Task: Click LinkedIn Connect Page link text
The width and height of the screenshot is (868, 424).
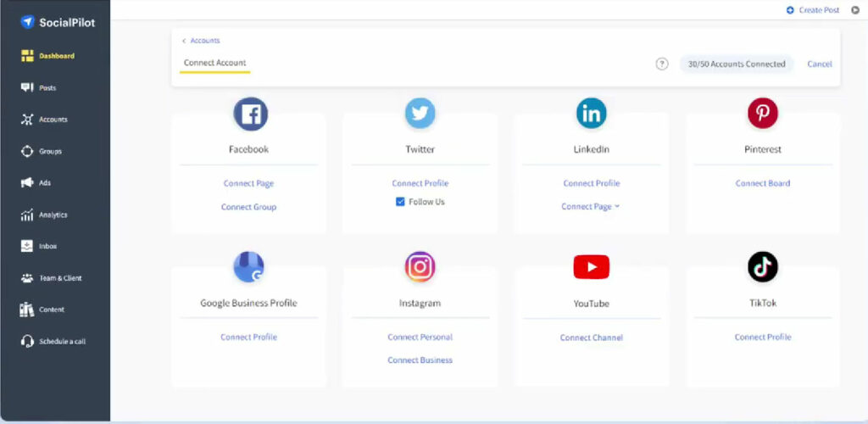Action: click(587, 206)
